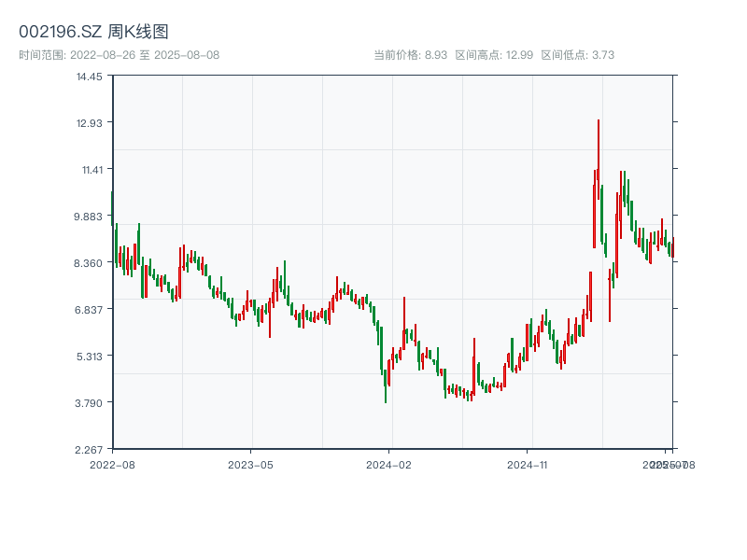Click the current price value 当前价格: 8.93

pyautogui.click(x=411, y=55)
